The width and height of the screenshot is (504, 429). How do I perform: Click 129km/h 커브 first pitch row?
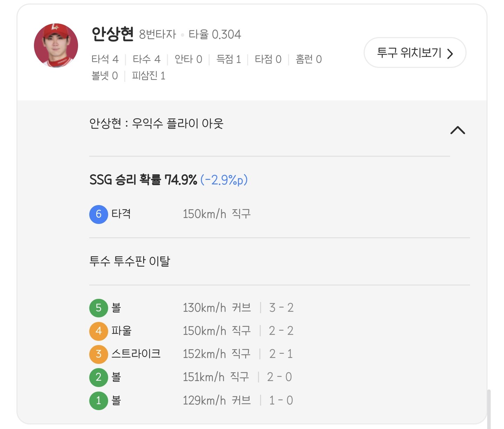pos(217,400)
